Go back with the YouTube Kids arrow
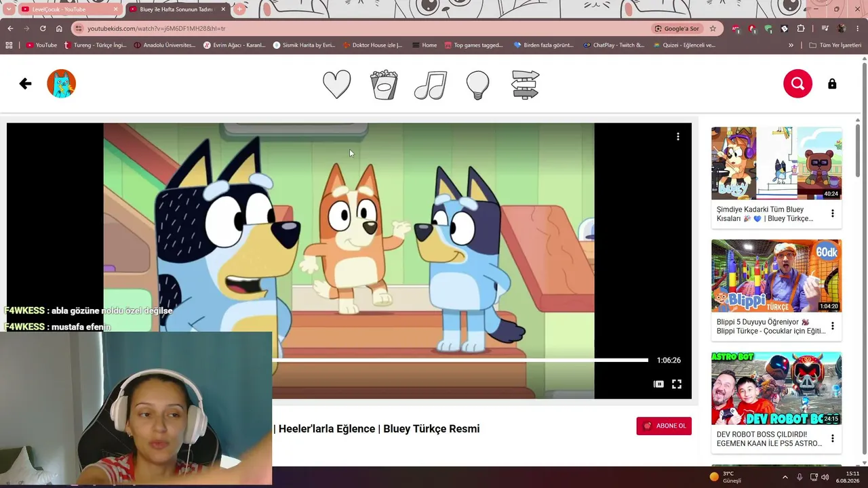Screen dimensions: 868x488 [x=25, y=83]
